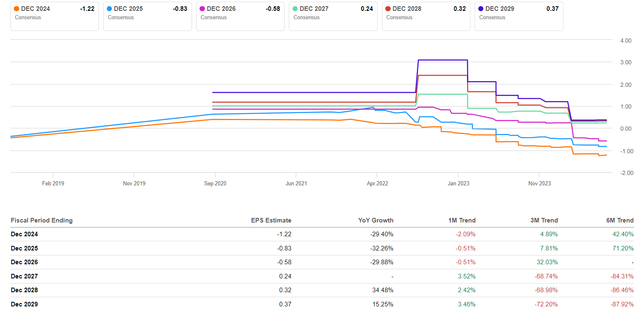This screenshot has width=644, height=311.
Task: Sort by the EPS Estimate column header
Action: [271, 220]
